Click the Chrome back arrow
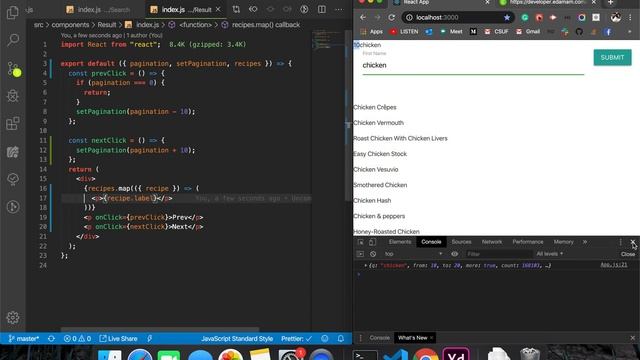Viewport: 640px width, 360px height. pos(362,17)
